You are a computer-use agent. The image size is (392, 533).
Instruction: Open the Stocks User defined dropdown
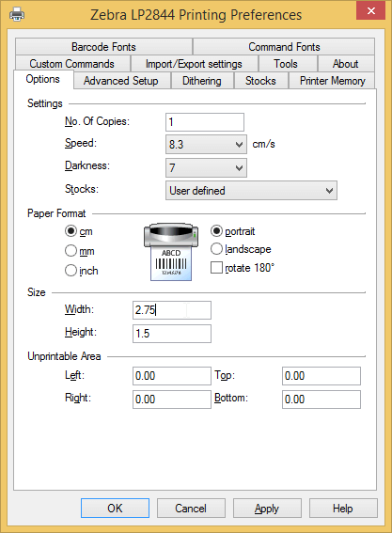coord(251,191)
